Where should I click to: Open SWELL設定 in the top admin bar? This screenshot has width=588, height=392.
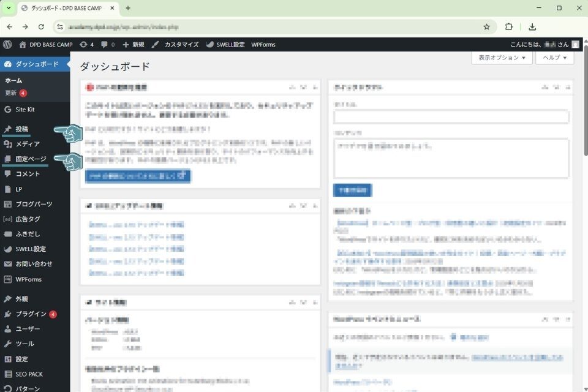tap(225, 45)
